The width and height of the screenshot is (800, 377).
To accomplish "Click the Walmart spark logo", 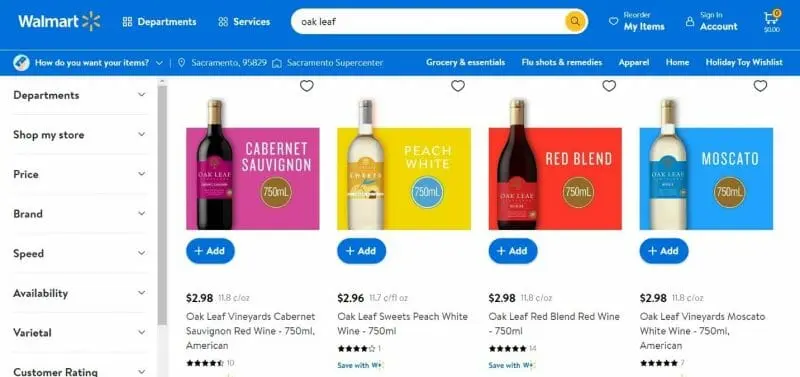I will pos(91,21).
